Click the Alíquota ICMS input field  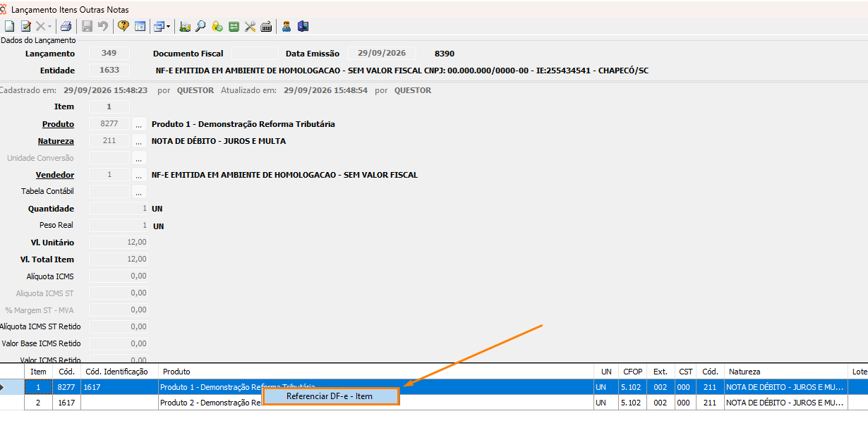[119, 276]
